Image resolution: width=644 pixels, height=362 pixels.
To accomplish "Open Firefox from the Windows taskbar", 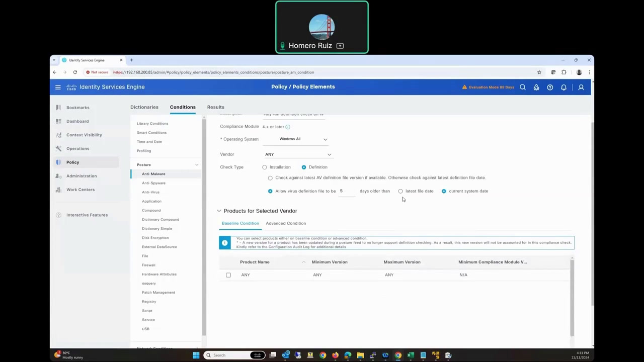I will point(335,355).
